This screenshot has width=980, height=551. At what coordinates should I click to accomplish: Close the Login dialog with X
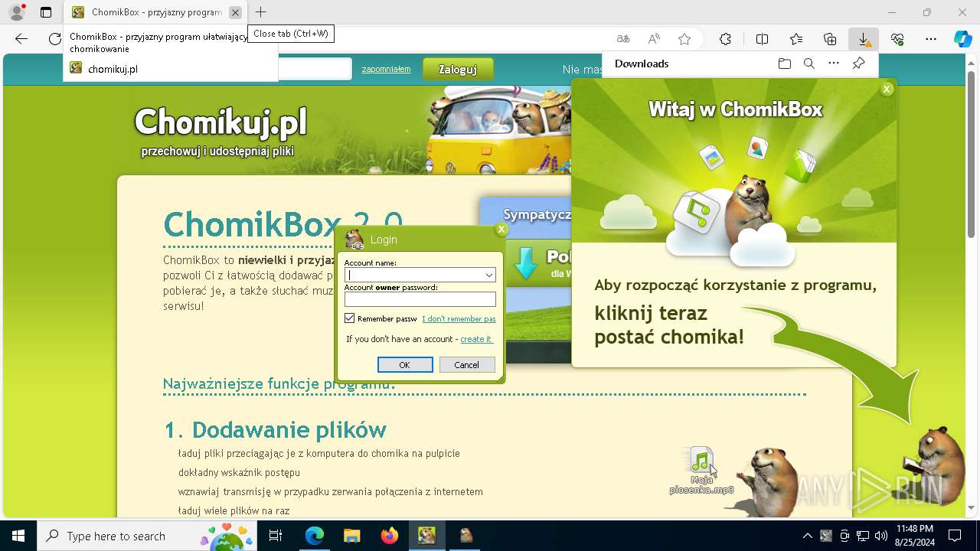(501, 229)
